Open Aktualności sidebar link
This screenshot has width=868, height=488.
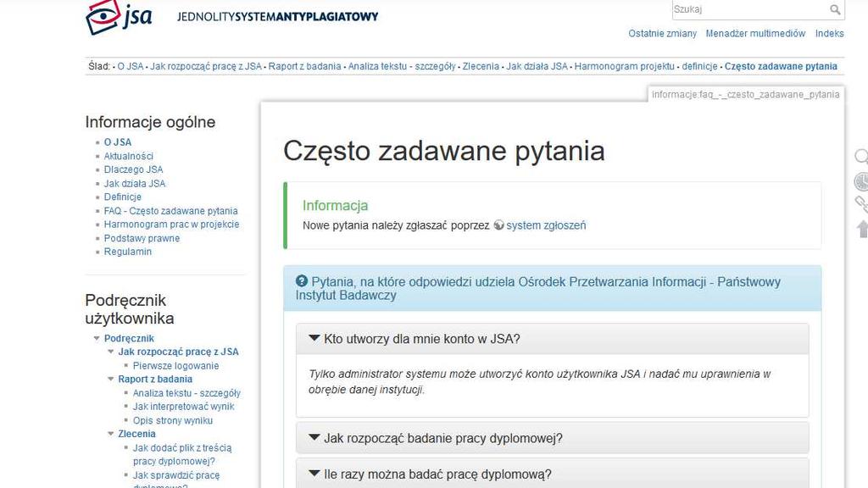click(x=129, y=156)
